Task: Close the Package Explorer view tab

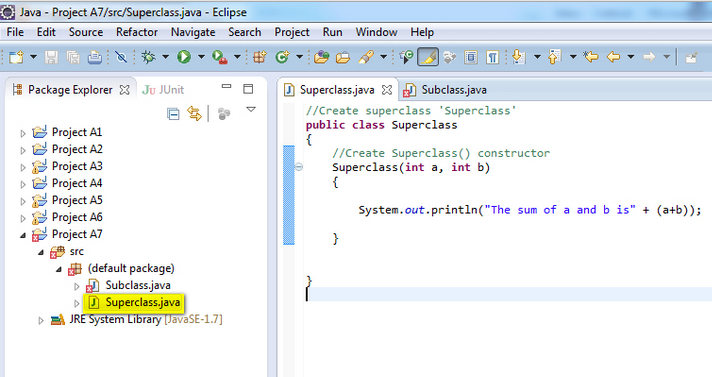Action: 124,90
